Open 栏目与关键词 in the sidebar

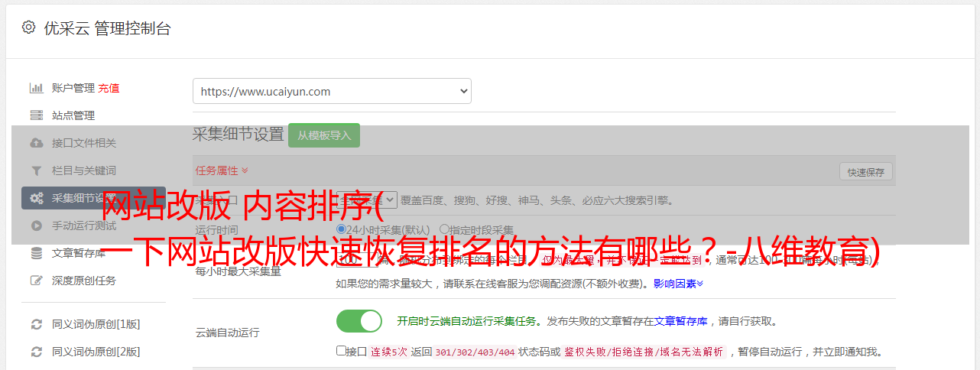pos(84,170)
